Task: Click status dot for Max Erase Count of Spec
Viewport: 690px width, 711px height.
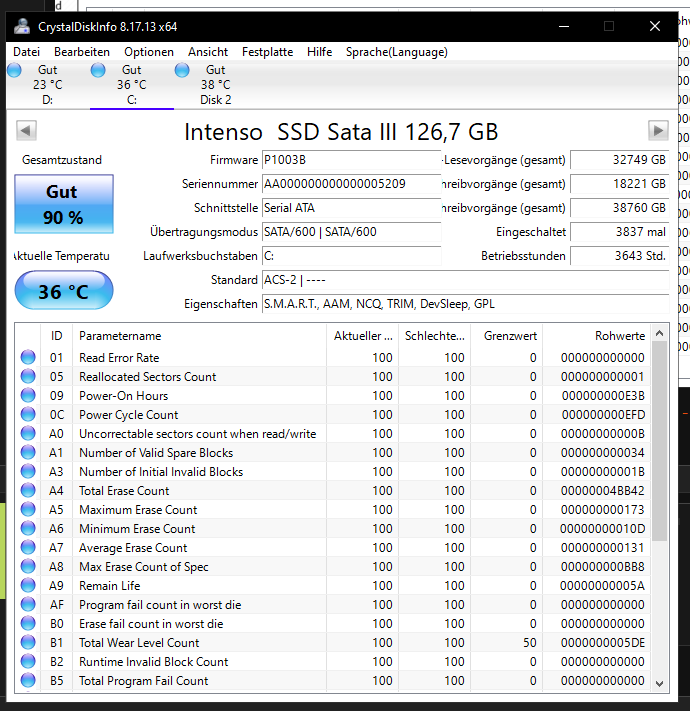Action: (28, 566)
